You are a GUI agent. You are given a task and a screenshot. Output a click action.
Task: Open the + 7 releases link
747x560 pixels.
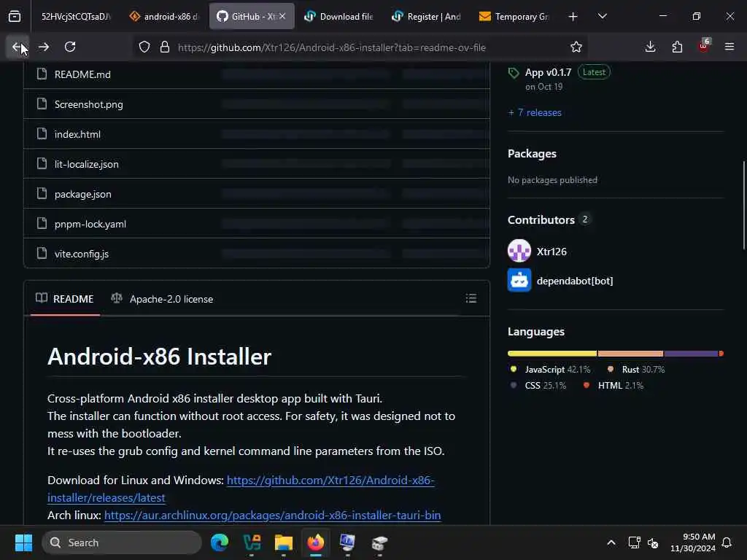click(x=535, y=113)
